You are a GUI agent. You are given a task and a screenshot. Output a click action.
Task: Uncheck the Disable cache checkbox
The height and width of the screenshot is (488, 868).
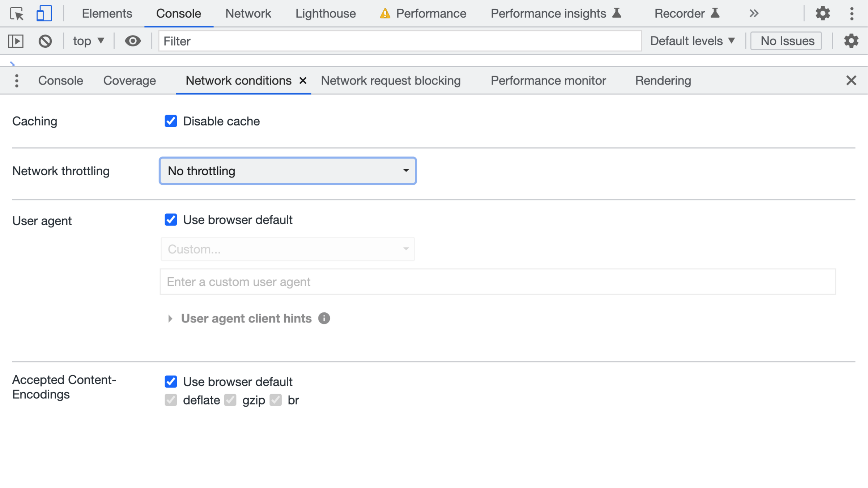(171, 121)
